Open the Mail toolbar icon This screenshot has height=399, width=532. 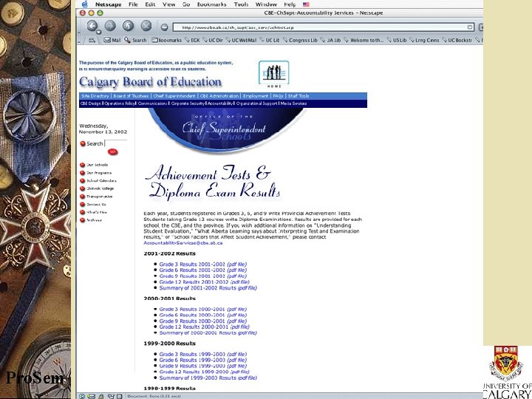point(112,40)
